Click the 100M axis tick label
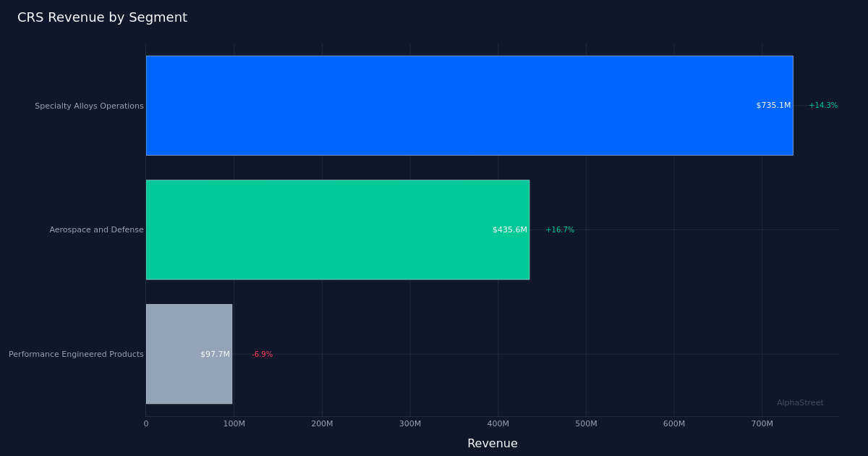 click(234, 424)
